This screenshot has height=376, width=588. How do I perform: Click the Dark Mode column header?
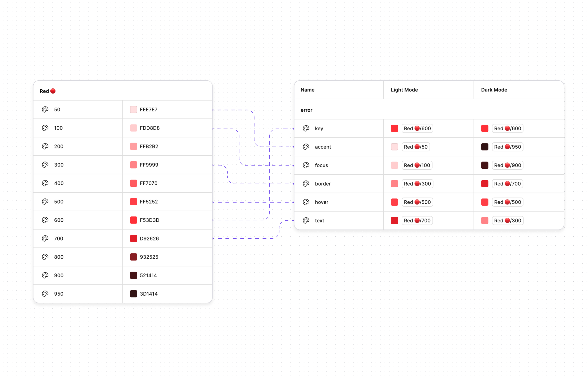coord(494,90)
